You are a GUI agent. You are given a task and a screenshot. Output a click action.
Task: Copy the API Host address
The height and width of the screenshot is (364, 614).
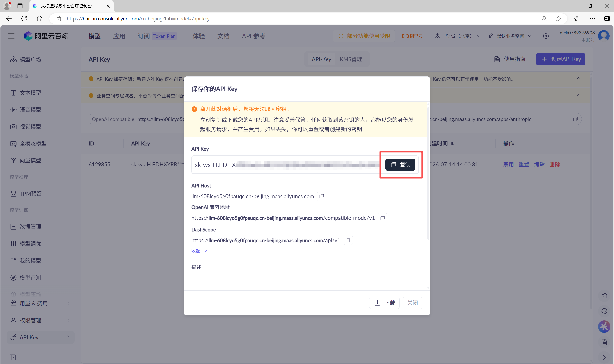pos(322,196)
